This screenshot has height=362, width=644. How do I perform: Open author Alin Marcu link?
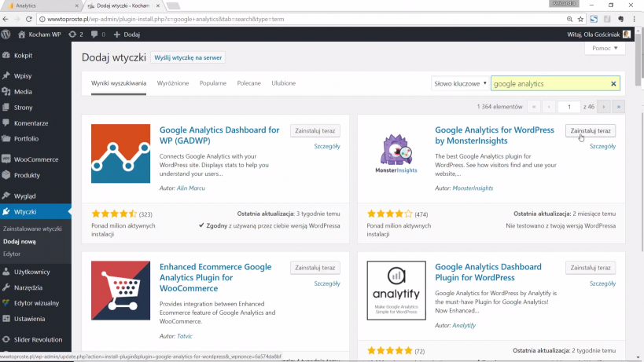[190, 188]
